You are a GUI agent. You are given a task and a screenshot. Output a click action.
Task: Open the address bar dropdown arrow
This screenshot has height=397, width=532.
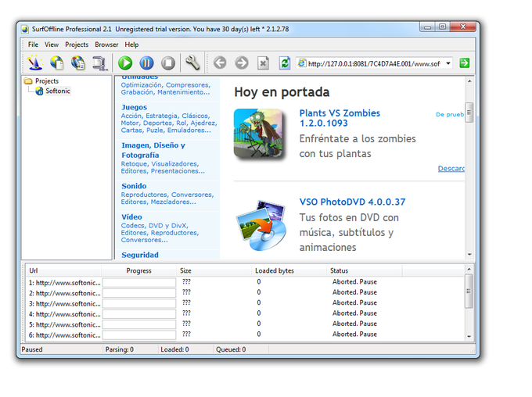[448, 63]
